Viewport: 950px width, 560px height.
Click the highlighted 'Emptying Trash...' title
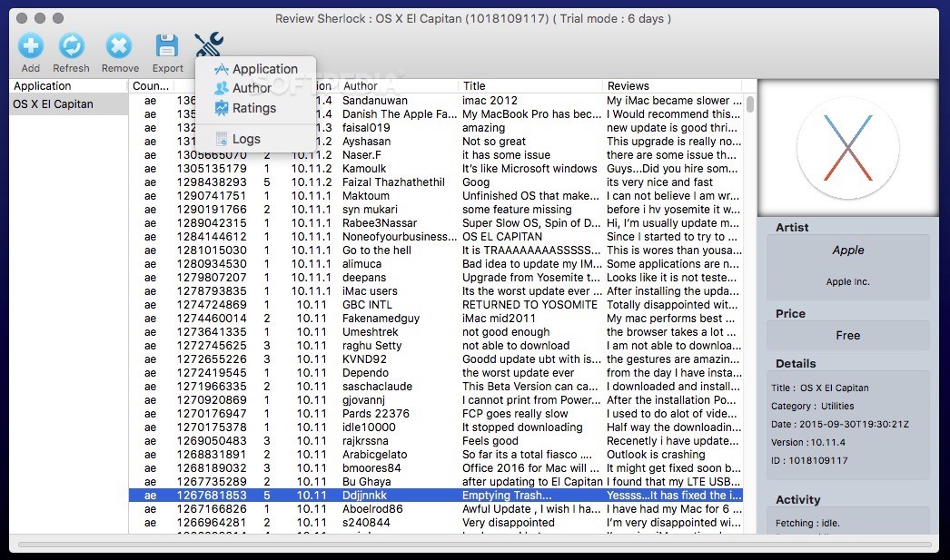point(507,496)
